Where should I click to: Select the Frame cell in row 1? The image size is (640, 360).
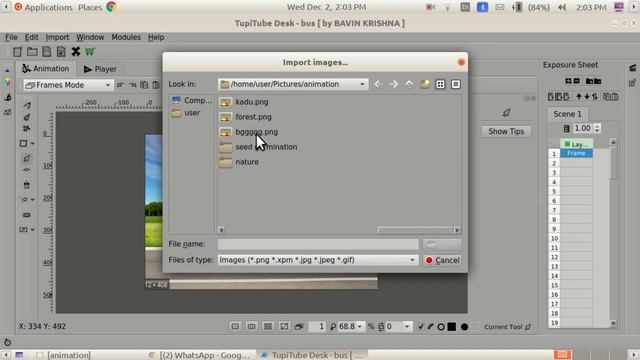(x=576, y=153)
